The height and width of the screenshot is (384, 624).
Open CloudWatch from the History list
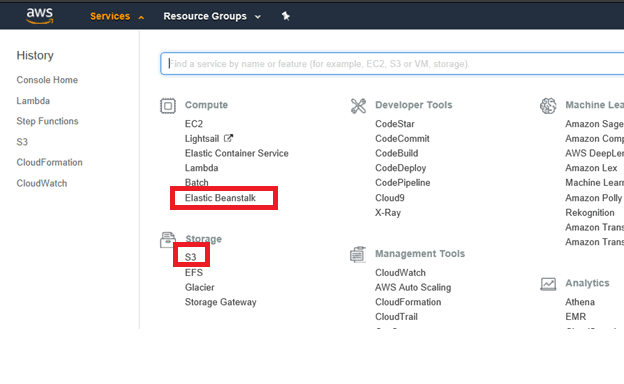click(x=42, y=183)
